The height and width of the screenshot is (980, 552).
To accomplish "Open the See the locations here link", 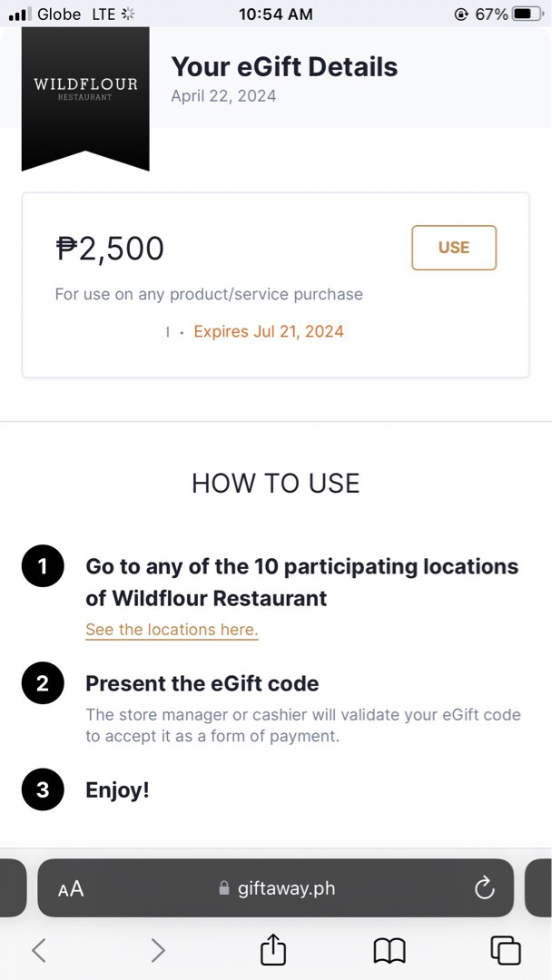I will point(172,629).
